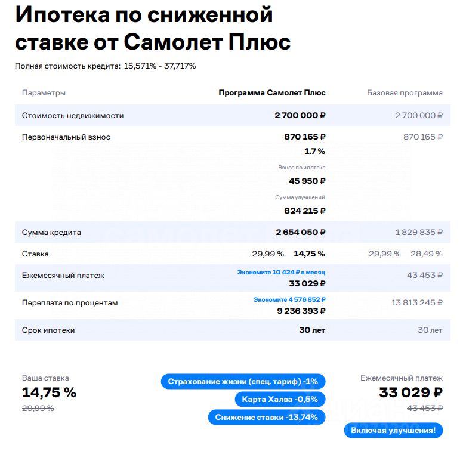
Task: Select the "Сумма улучшений" amount 824 215 ₽
Action: 304,211
